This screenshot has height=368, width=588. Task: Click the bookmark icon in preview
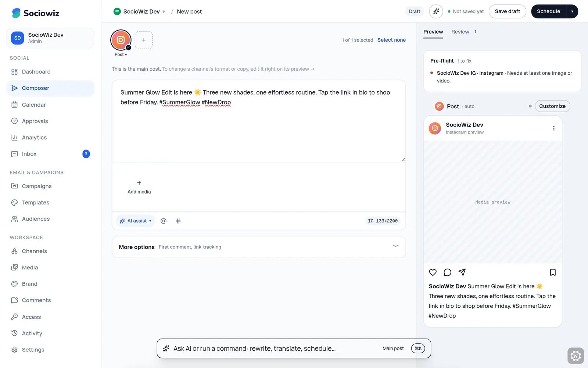pos(553,272)
